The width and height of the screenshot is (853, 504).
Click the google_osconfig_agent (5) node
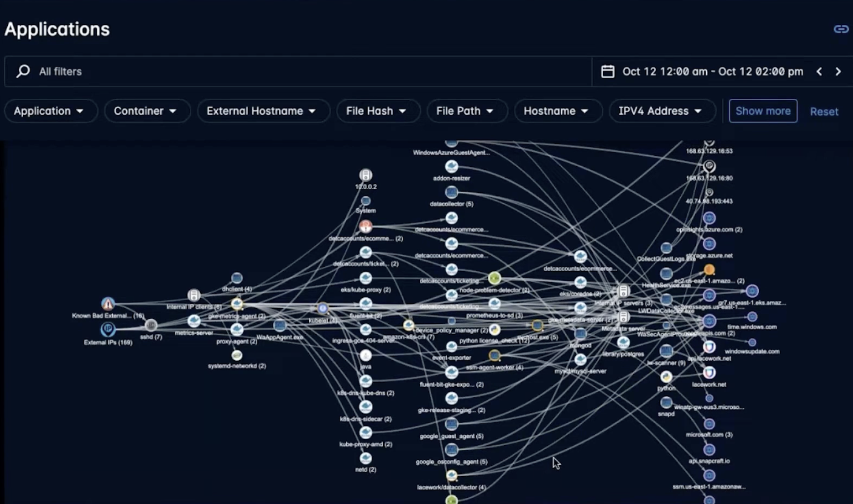click(451, 449)
